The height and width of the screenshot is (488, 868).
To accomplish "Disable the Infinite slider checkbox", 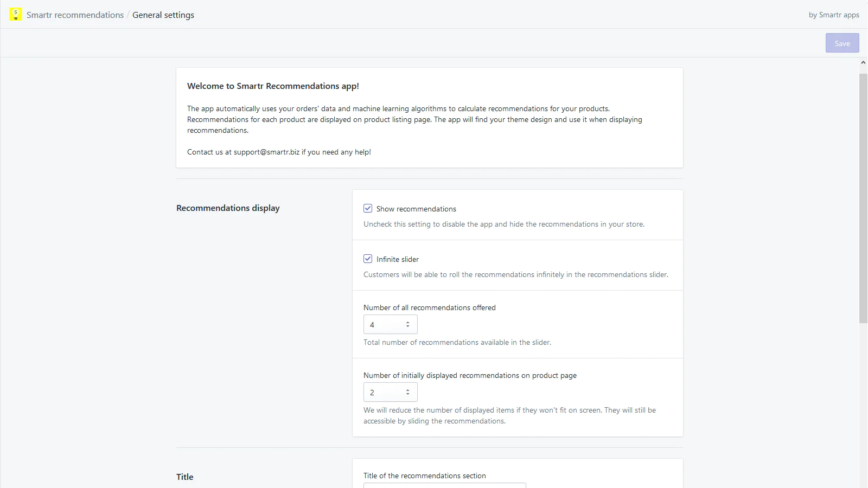I will [368, 259].
